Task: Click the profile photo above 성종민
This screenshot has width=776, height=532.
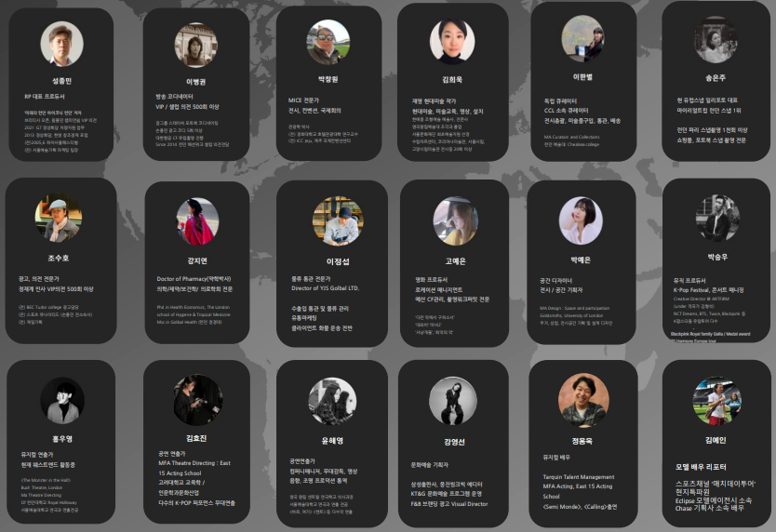Action: (61, 44)
